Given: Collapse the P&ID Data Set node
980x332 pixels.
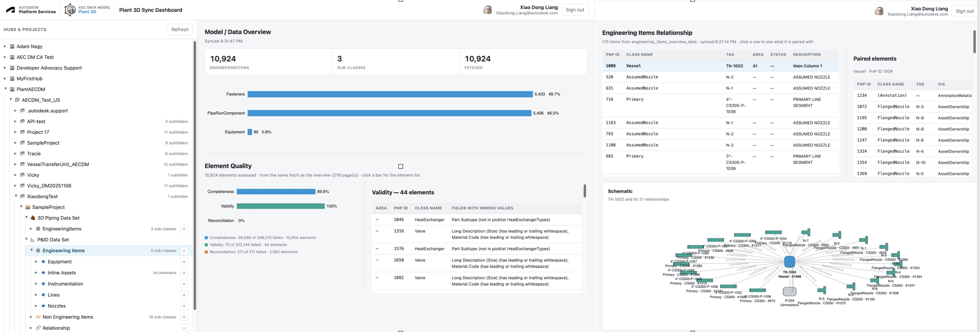Looking at the screenshot, I should (26, 239).
